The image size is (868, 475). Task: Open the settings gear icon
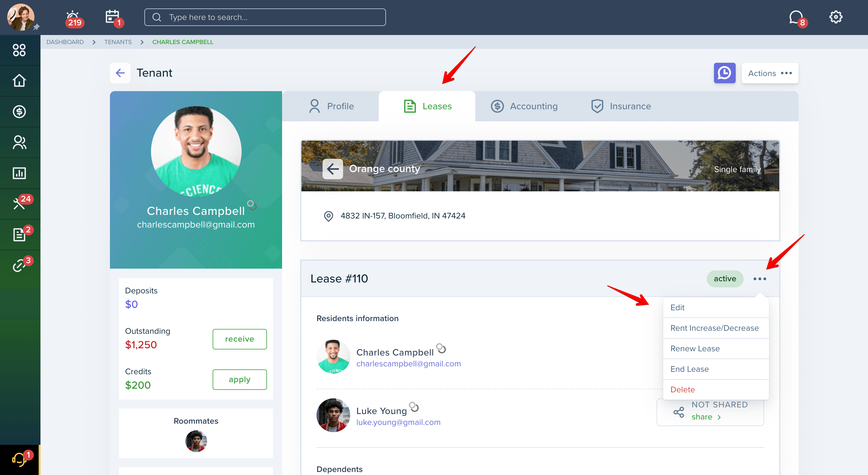tap(836, 17)
